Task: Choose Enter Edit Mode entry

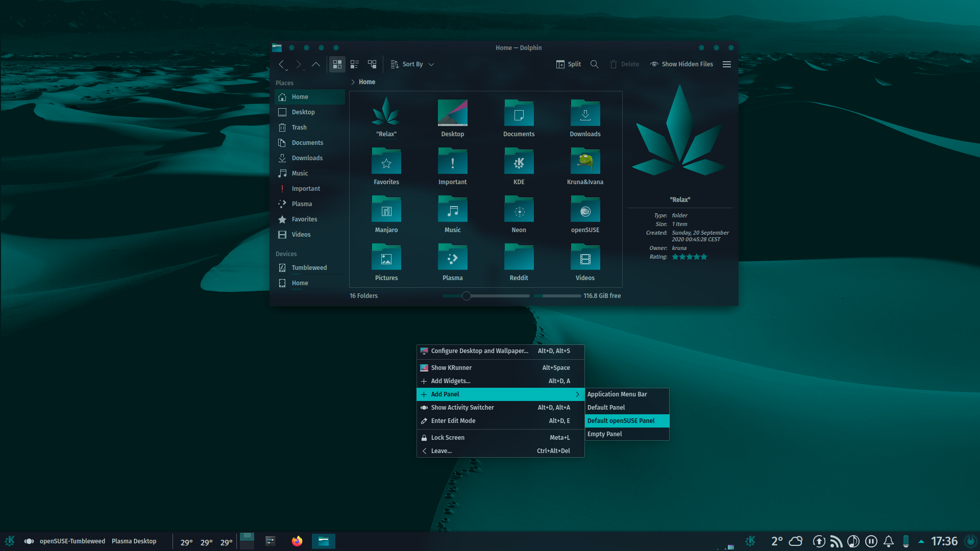Action: click(501, 421)
